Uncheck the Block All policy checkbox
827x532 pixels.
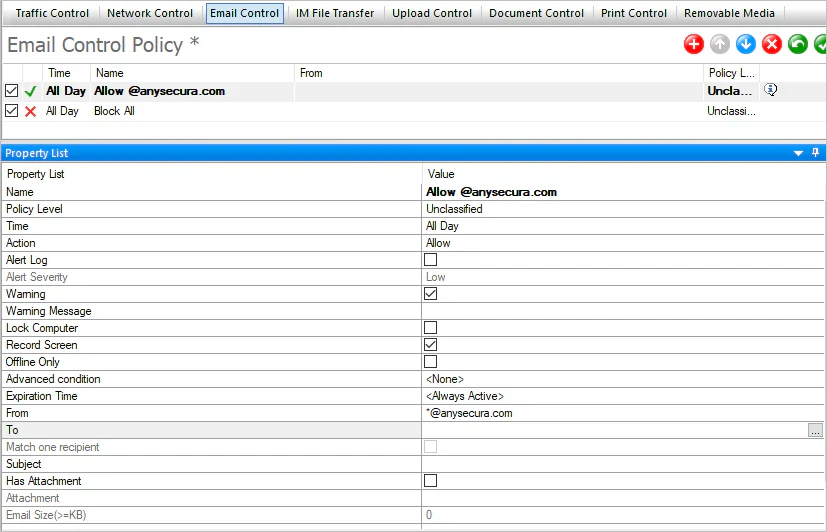click(12, 111)
